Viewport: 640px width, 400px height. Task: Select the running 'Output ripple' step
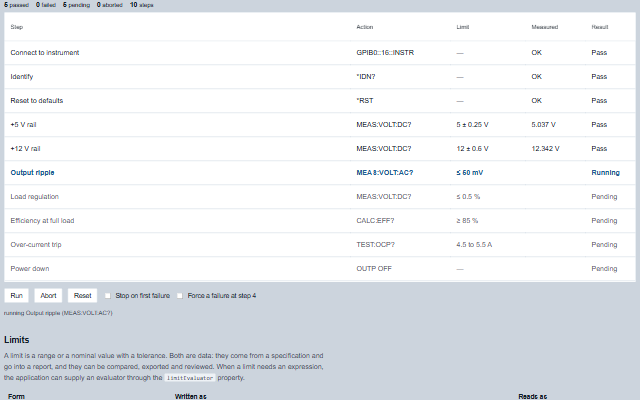coord(320,173)
